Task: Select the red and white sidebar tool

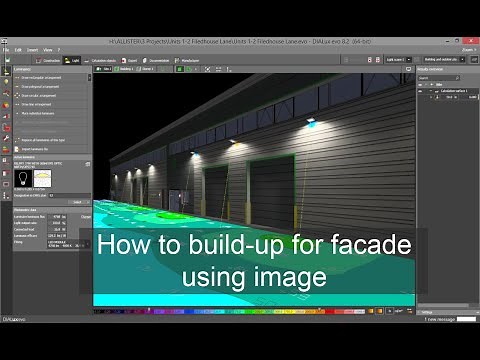Action: click(6, 116)
